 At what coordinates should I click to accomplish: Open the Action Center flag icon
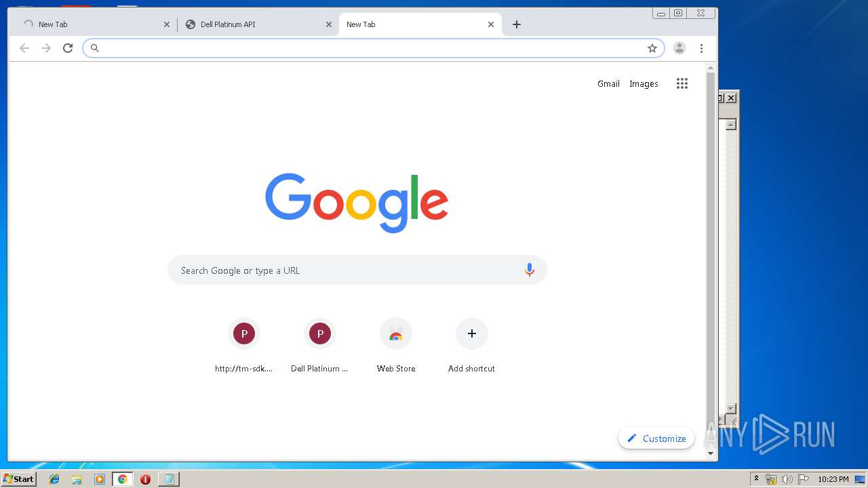pyautogui.click(x=804, y=479)
